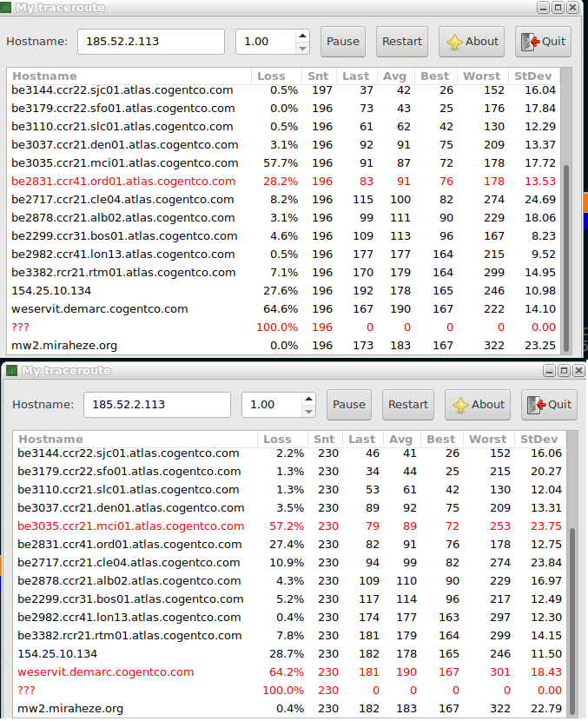Select the mw2.miraheze.org row in the lower window
The image size is (588, 721).
click(x=289, y=709)
